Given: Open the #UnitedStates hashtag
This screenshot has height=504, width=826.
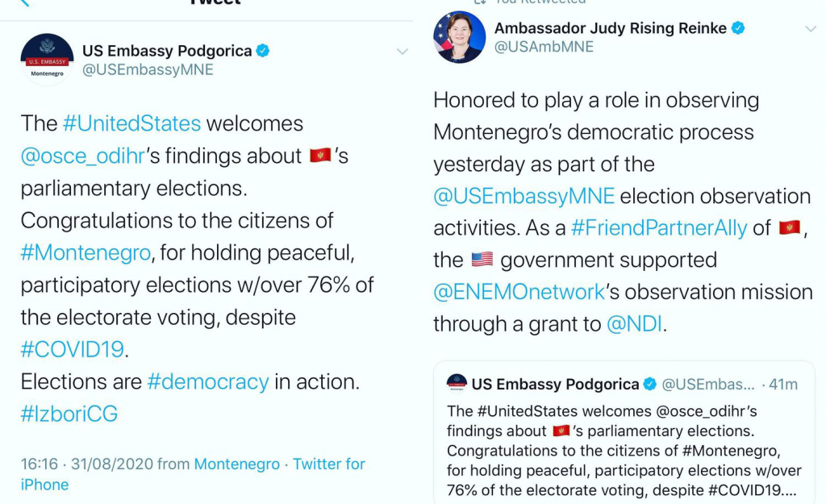Looking at the screenshot, I should [131, 123].
